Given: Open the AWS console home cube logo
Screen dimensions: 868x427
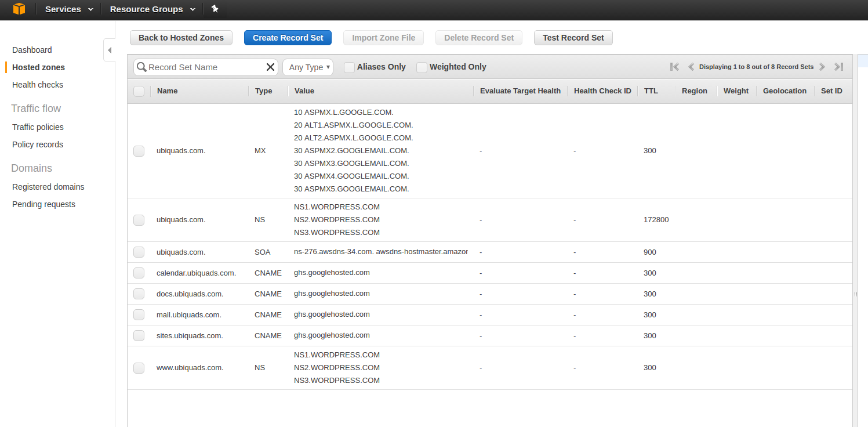Looking at the screenshot, I should 19,9.
